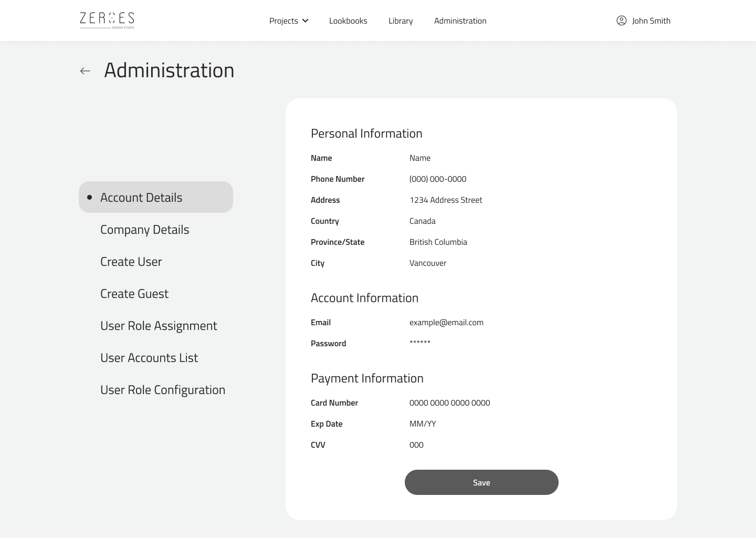
Task: Click the phone number (000) 000-0000
Action: click(438, 179)
